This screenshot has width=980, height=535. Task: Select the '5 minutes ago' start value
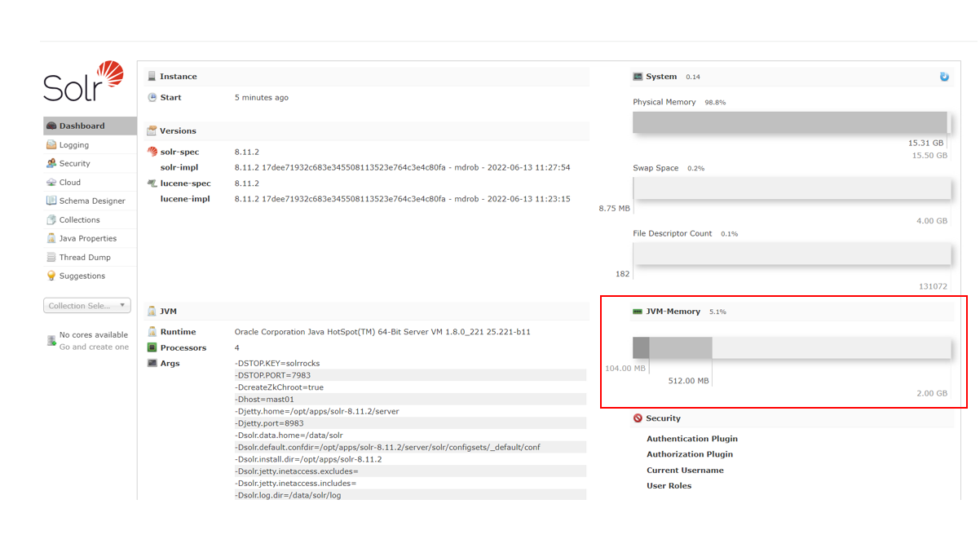(x=262, y=98)
